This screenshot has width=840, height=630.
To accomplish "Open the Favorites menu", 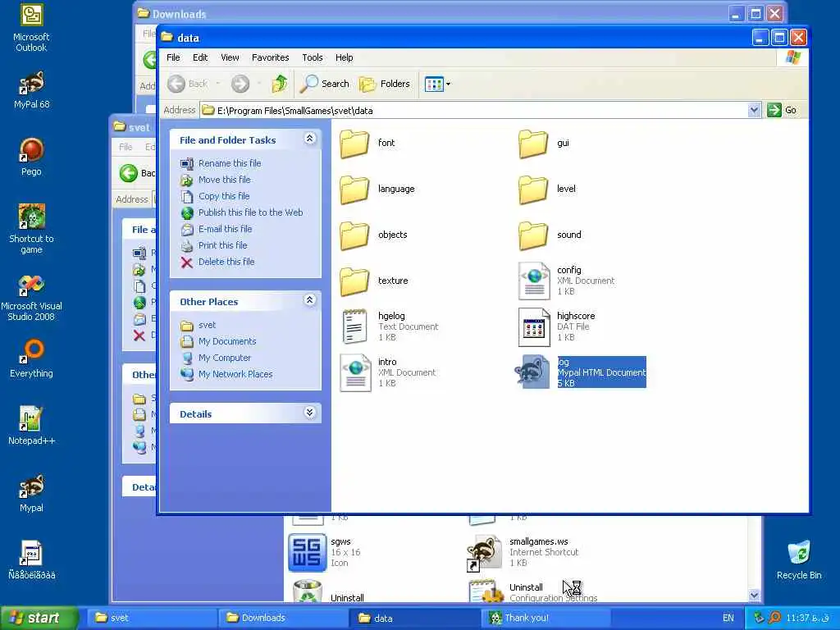I will 271,57.
